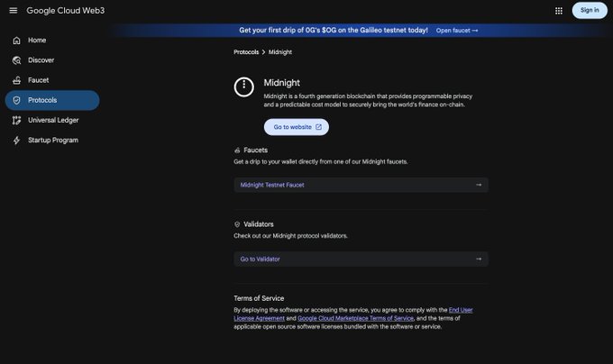Screen dimensions: 613x364
Task: Click the Home sidebar icon
Action: pos(16,41)
